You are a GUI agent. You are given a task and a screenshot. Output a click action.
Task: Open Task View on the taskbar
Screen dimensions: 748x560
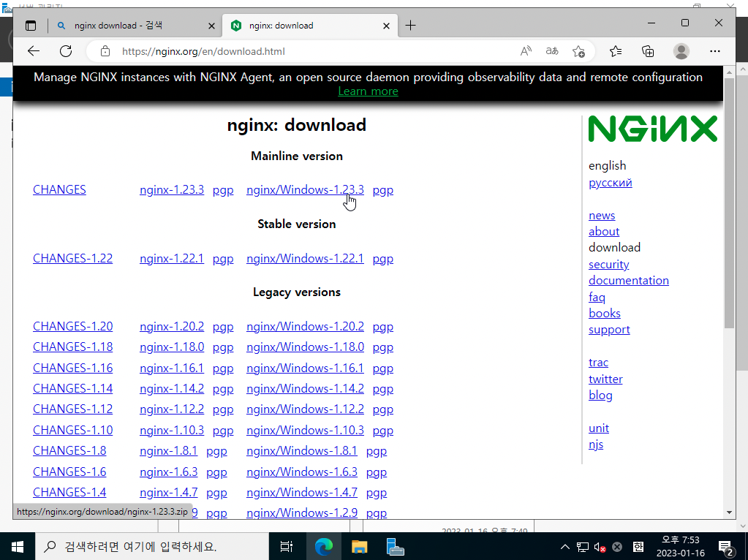pos(286,546)
